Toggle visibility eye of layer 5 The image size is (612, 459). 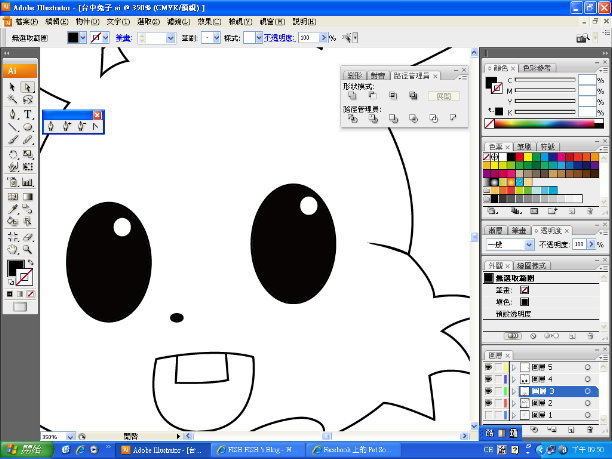(x=488, y=367)
